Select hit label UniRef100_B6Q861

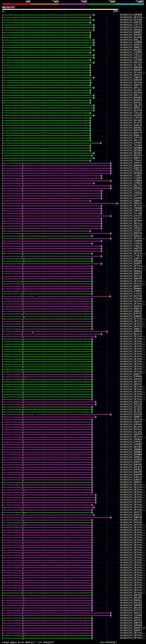(131, 188)
